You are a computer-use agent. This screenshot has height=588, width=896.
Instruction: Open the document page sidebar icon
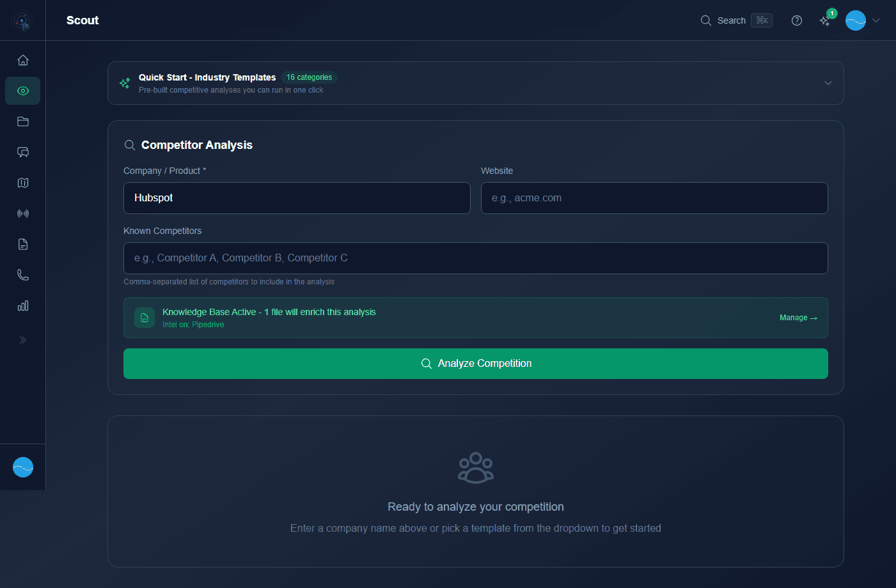tap(23, 244)
